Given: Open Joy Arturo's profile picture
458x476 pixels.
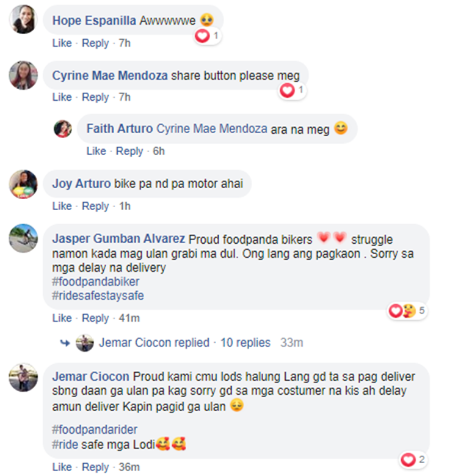Looking at the screenshot, I should [23, 184].
